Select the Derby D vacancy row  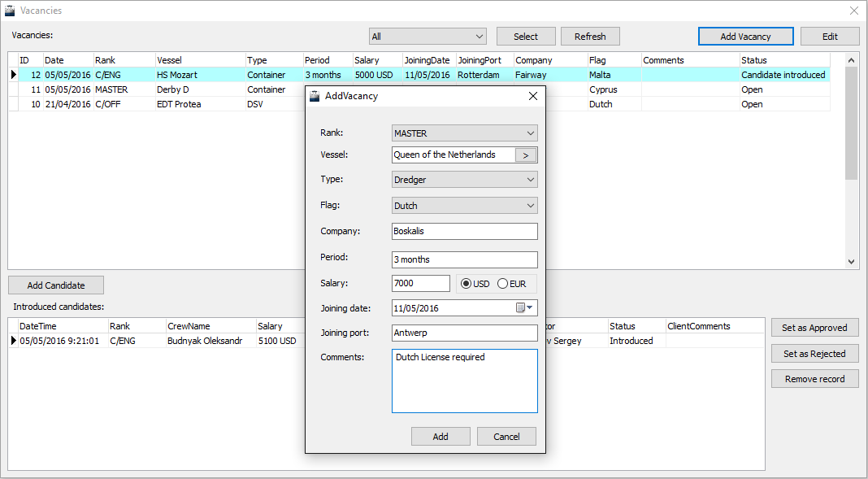(419, 89)
